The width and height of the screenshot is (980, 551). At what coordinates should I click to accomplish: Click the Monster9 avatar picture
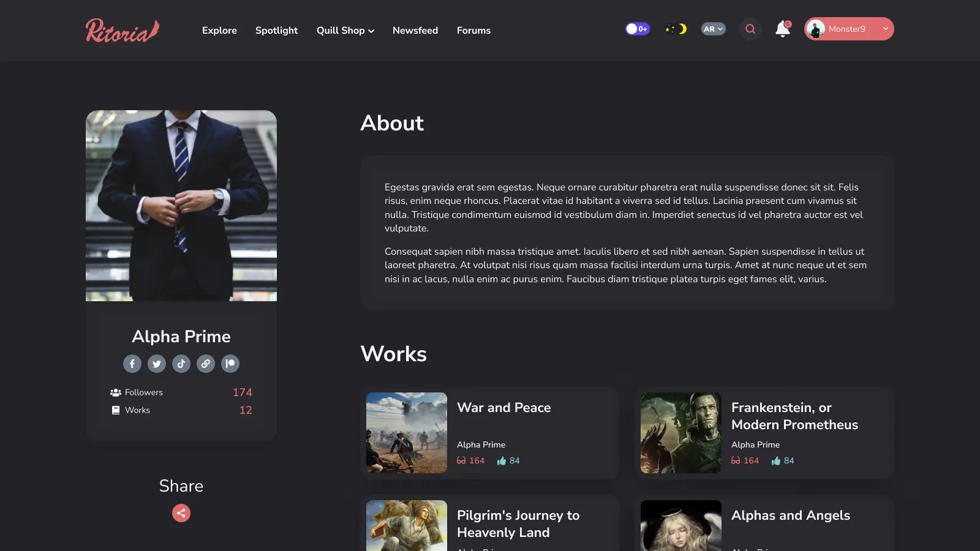[815, 29]
